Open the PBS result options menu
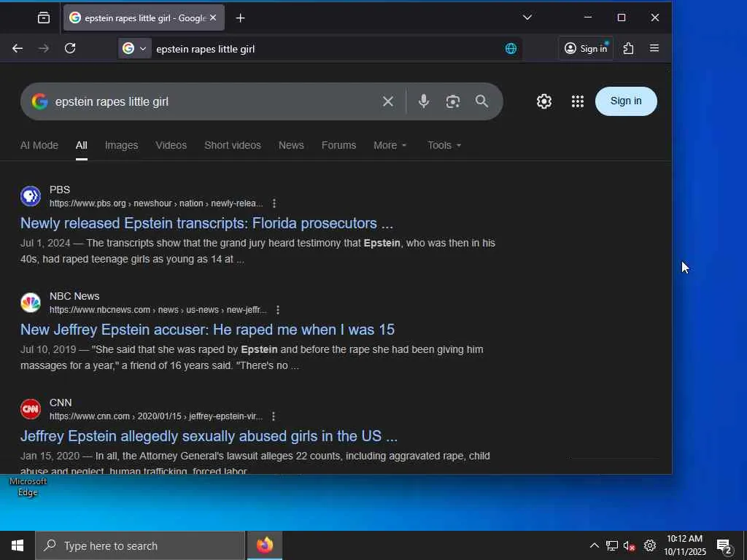 point(274,203)
